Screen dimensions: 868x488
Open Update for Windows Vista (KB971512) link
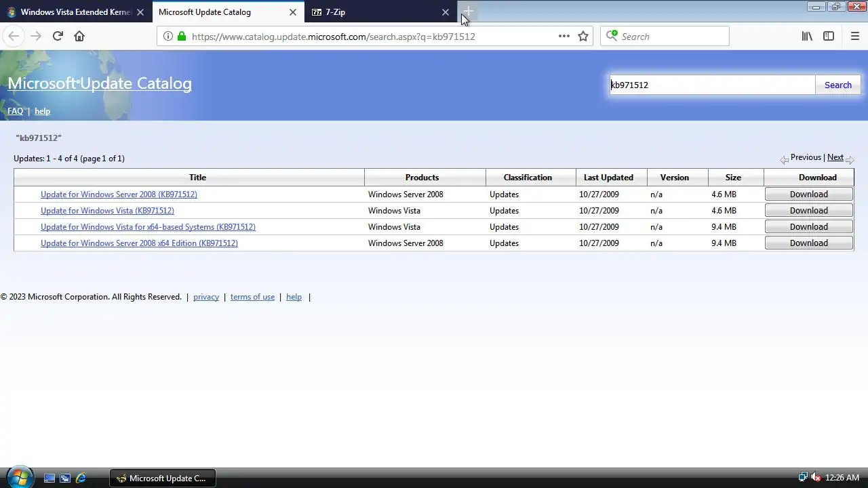click(x=107, y=211)
